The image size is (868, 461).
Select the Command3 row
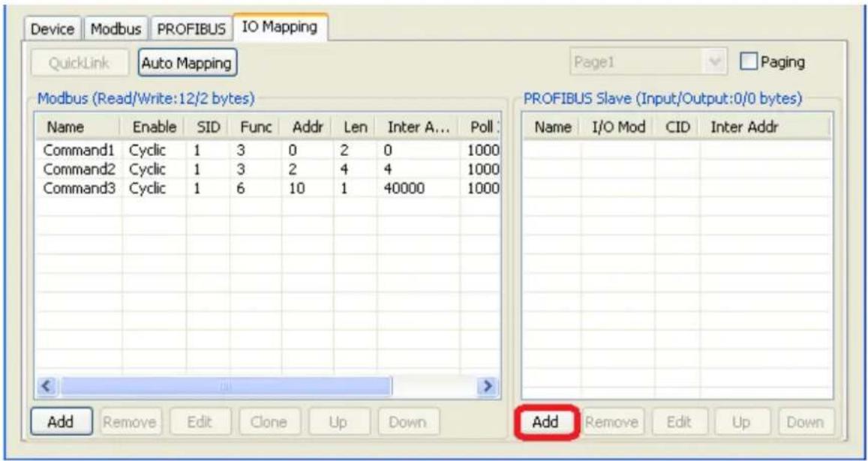267,188
